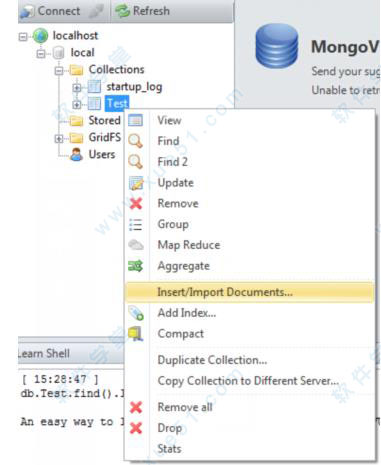This screenshot has height=465, width=381.
Task: Open the Learn Shell tab
Action: (x=44, y=353)
